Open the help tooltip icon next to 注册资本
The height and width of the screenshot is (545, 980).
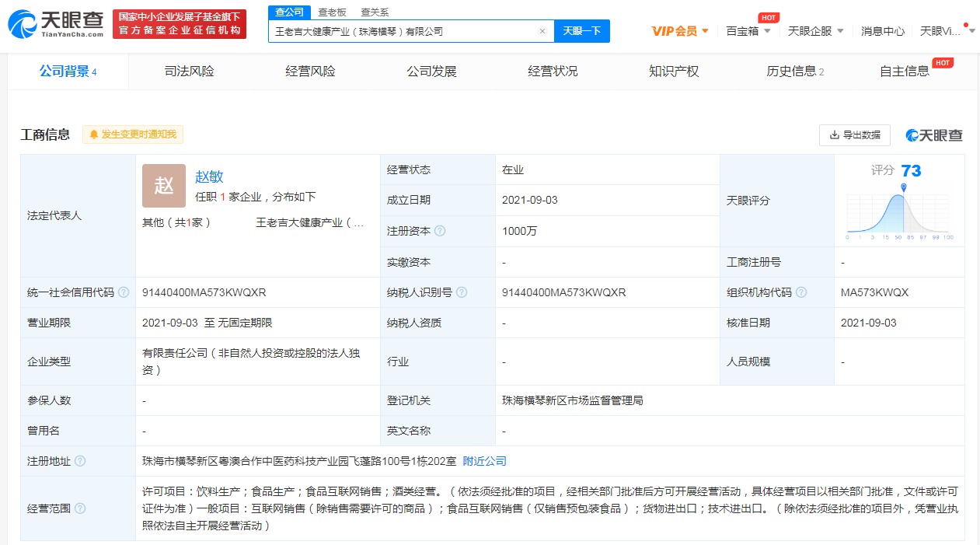pyautogui.click(x=439, y=230)
